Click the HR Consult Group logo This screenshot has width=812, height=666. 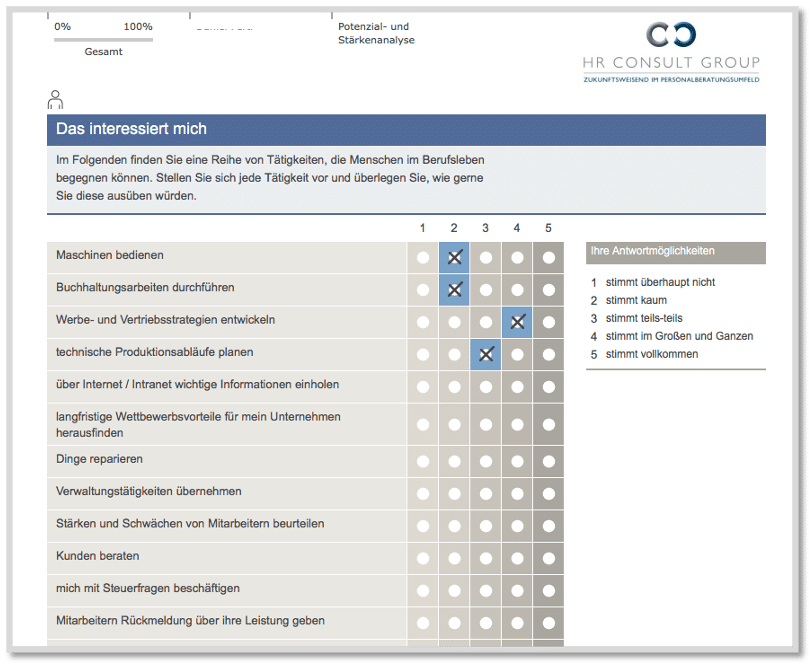coord(671,52)
